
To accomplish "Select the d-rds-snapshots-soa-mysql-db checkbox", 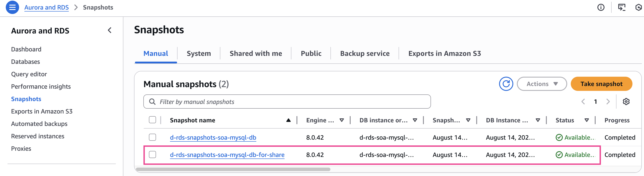I will pyautogui.click(x=152, y=137).
